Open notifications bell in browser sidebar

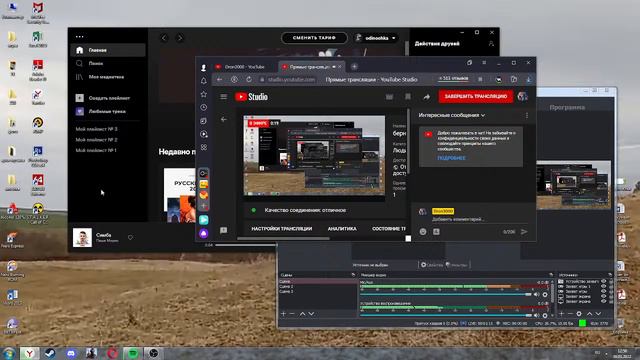[204, 81]
